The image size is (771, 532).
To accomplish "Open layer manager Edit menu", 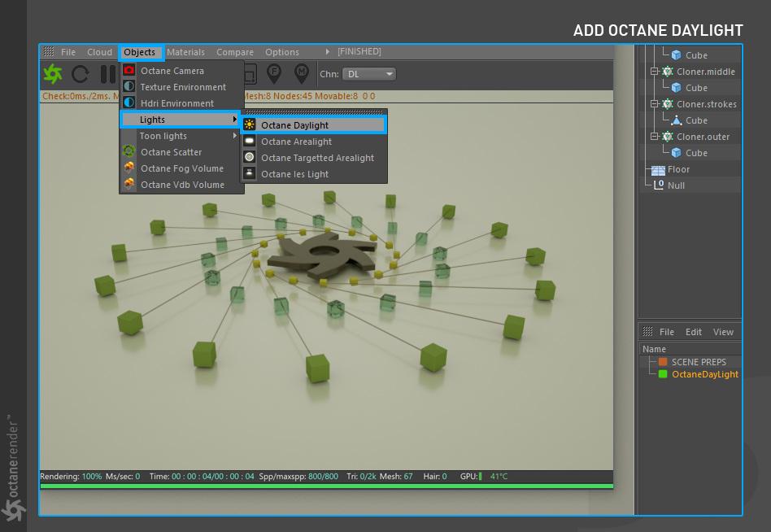I will 693,331.
